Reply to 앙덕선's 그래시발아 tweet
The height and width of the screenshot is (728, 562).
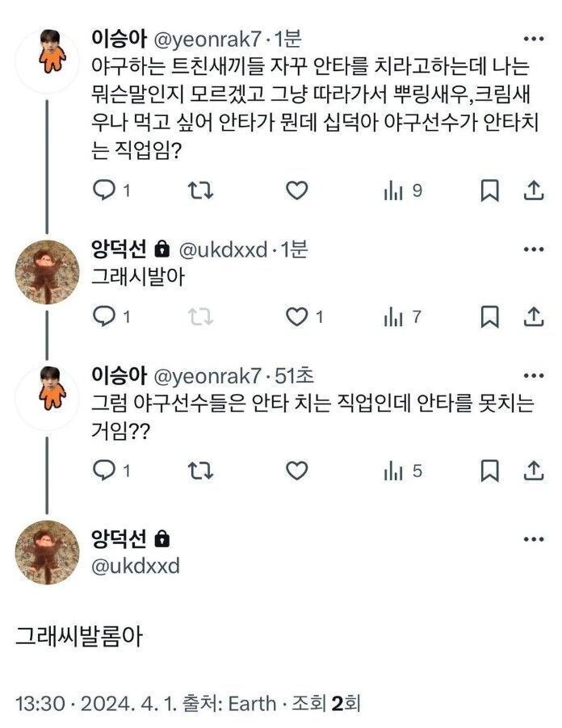pos(105,317)
